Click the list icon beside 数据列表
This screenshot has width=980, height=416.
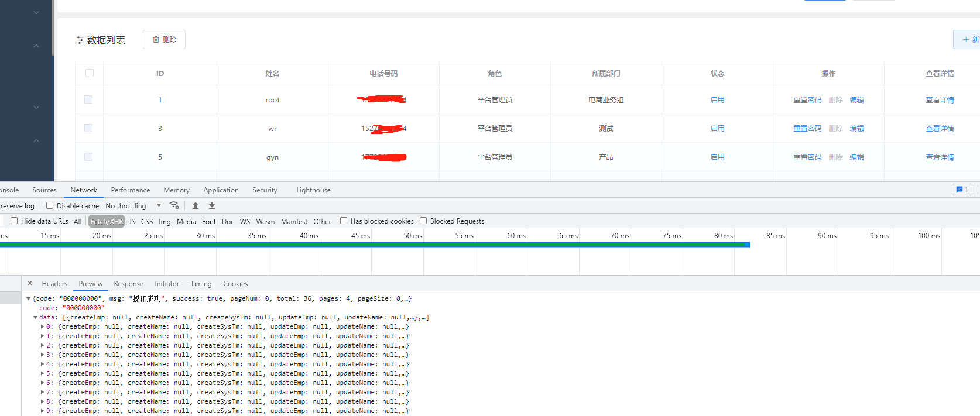(80, 40)
